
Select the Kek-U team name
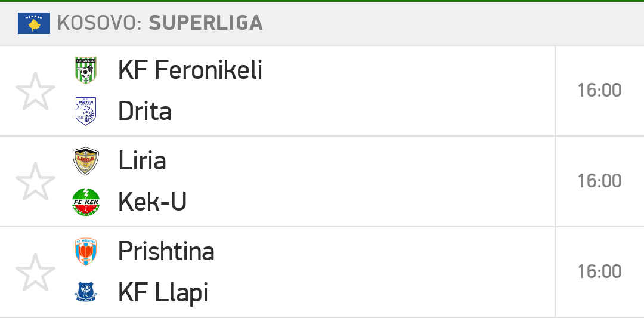(x=153, y=202)
